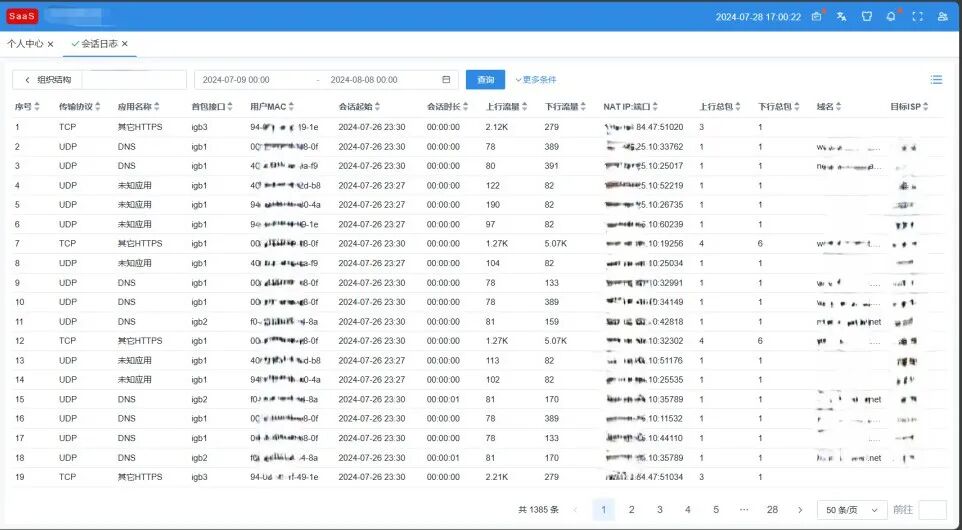This screenshot has width=962, height=530.
Task: Sort by 下行流量 column
Action: (x=583, y=107)
